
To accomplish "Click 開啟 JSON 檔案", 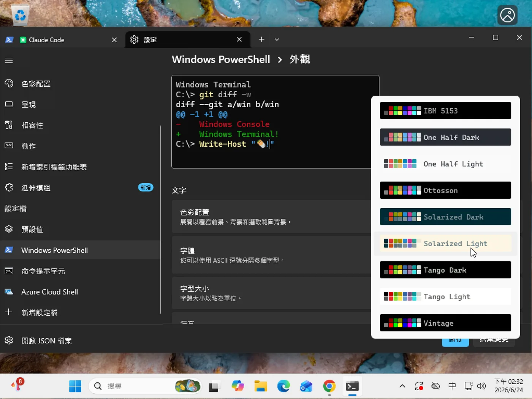I will 80,340.
